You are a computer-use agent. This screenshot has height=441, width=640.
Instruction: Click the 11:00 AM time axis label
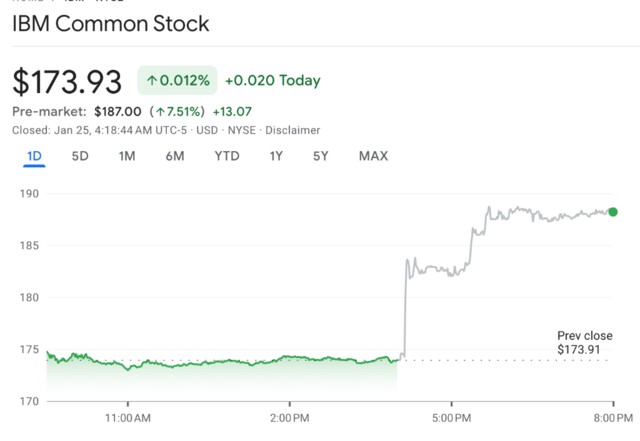tap(128, 416)
